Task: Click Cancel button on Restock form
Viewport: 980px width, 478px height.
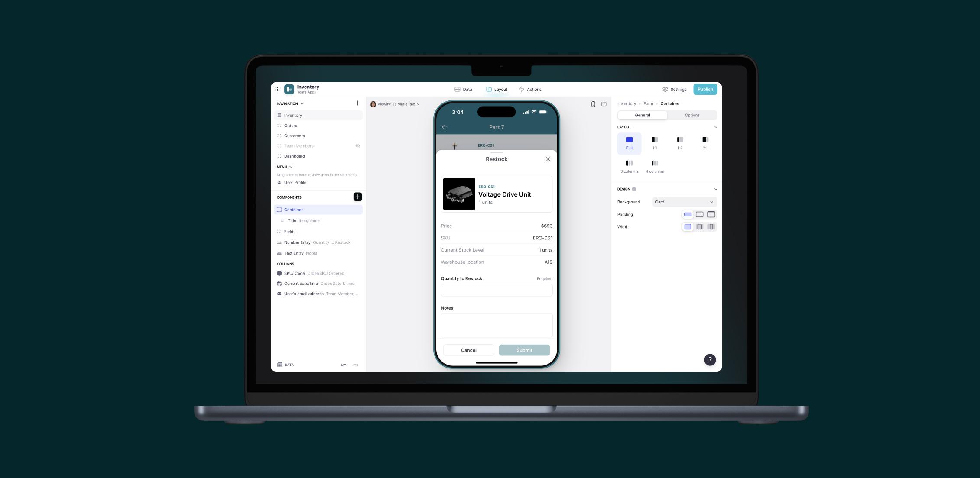Action: click(x=469, y=350)
